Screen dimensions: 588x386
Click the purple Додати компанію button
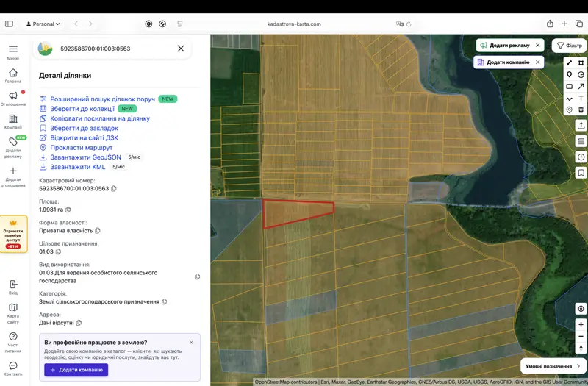coord(76,370)
